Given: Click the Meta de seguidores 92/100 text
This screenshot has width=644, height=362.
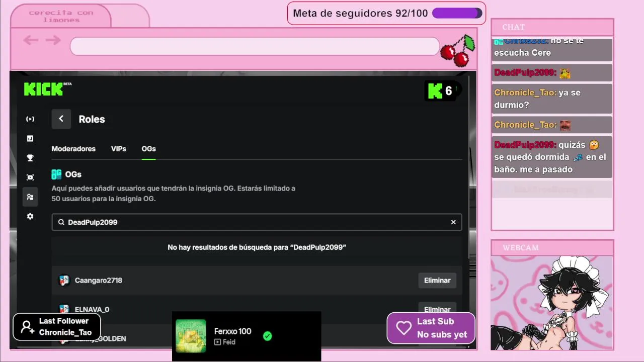Looking at the screenshot, I should 360,13.
